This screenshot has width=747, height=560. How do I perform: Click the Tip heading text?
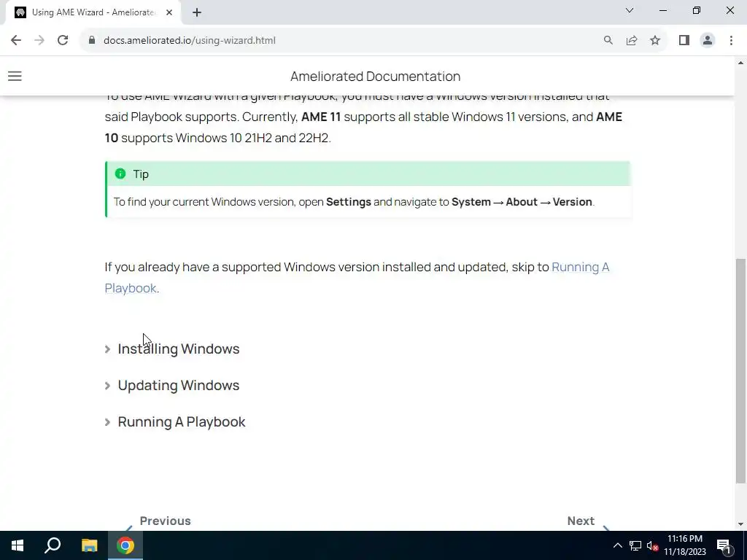click(141, 174)
